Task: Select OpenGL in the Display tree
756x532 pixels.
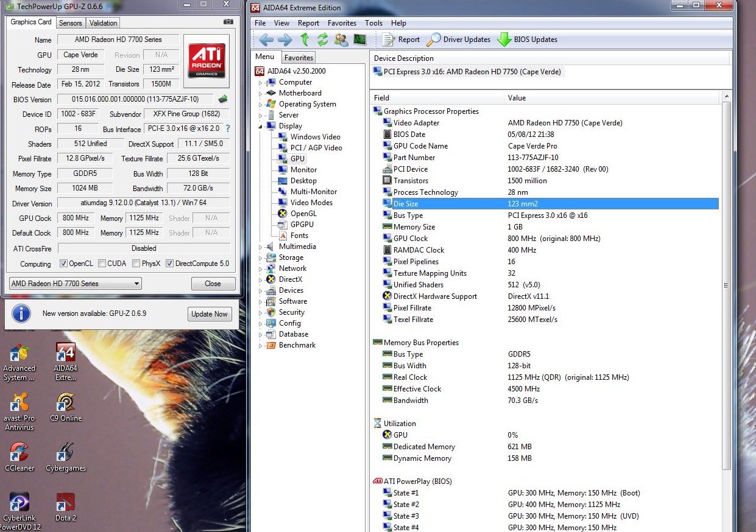Action: point(297,214)
